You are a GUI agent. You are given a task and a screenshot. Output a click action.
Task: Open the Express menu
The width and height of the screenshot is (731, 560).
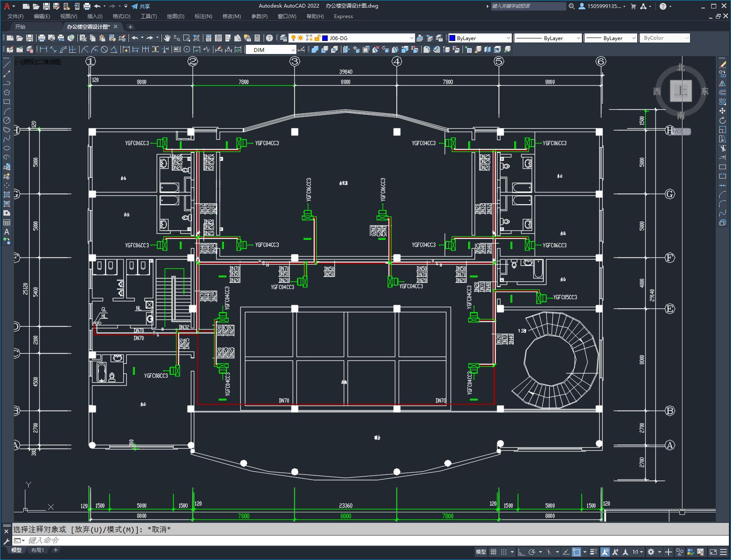(343, 16)
